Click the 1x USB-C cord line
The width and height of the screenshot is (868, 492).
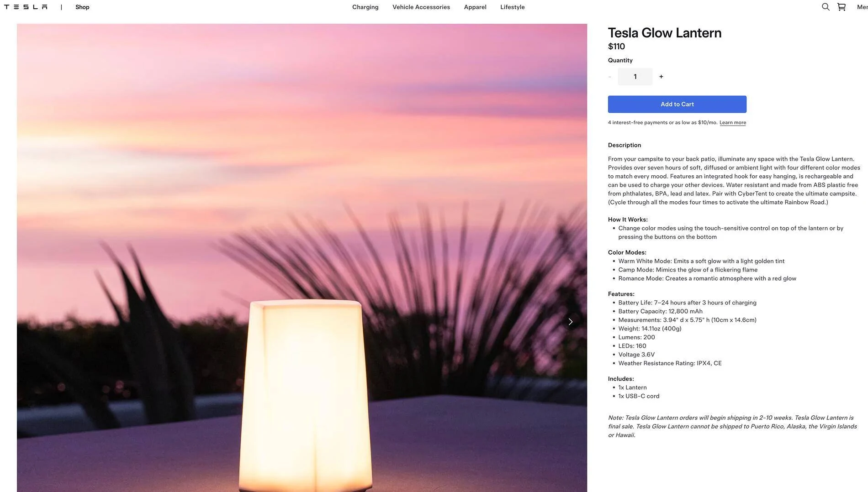(639, 396)
